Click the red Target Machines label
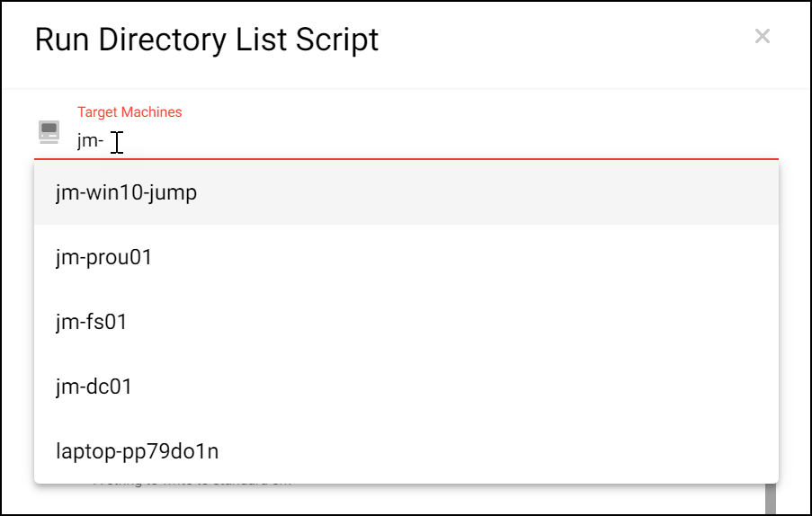This screenshot has height=516, width=812. (129, 111)
